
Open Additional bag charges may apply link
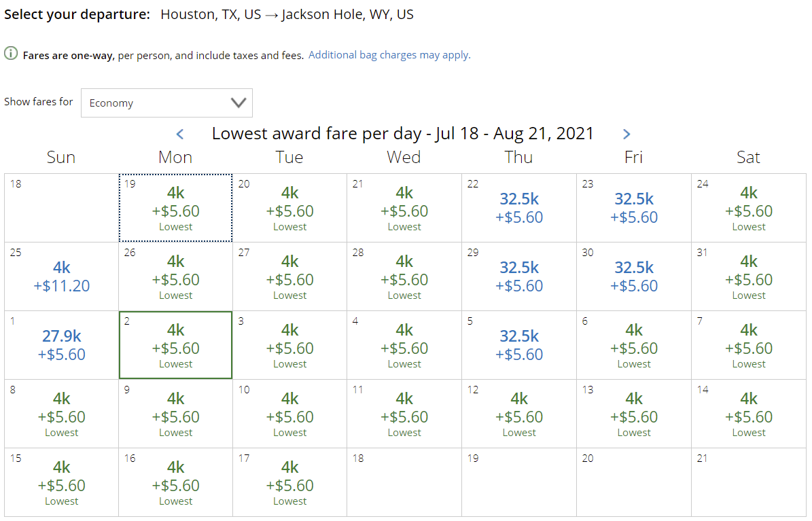point(389,55)
